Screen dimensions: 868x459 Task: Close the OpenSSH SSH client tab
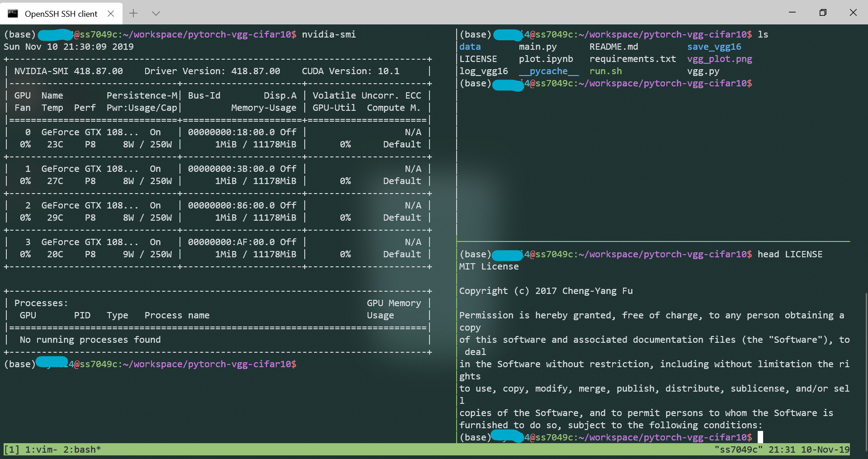111,14
